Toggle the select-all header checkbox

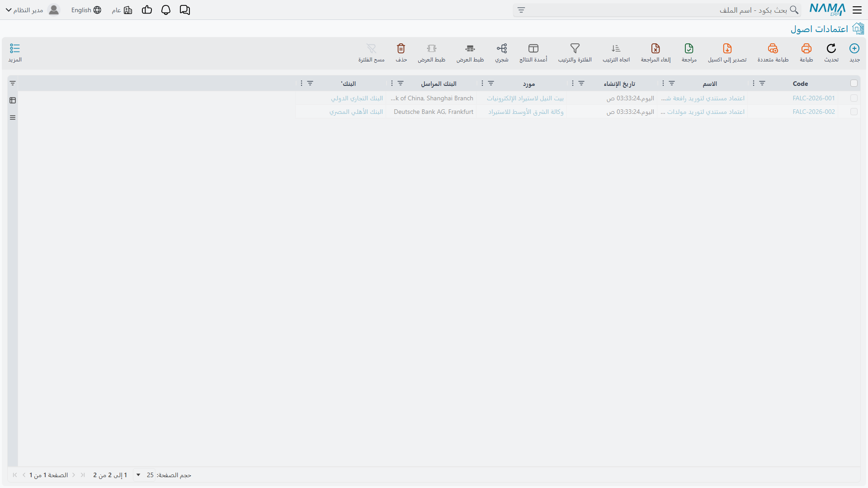coord(854,83)
